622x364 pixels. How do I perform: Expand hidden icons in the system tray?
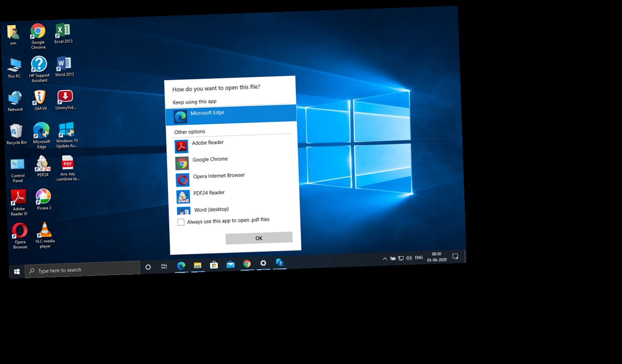click(x=384, y=258)
